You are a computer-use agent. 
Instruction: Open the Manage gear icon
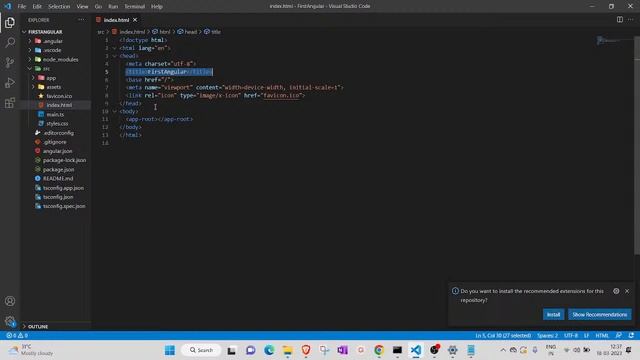coord(10,321)
